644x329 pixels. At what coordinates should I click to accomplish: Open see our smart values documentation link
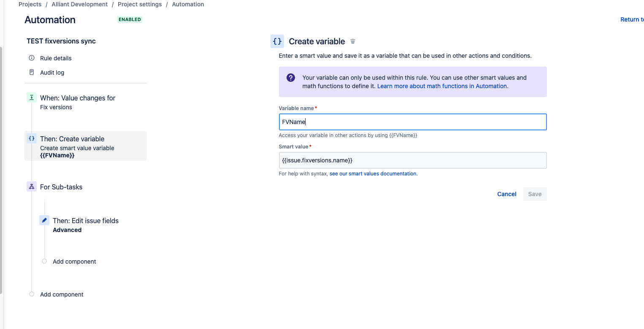(x=373, y=174)
